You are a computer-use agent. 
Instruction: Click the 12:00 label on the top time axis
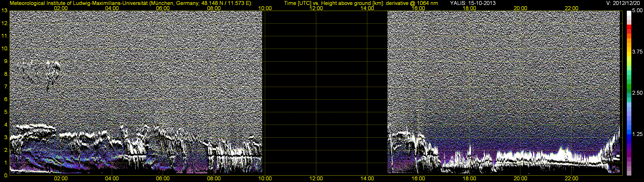[x=316, y=8]
